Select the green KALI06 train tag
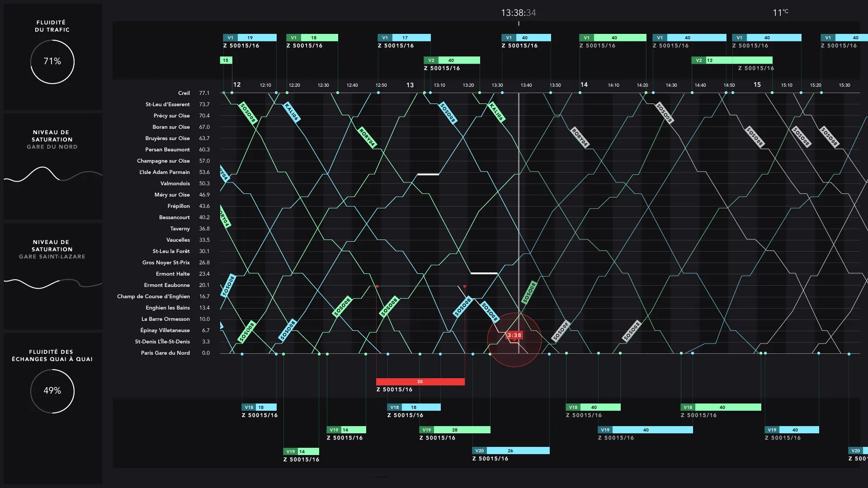Image resolution: width=868 pixels, height=488 pixels. (496, 112)
